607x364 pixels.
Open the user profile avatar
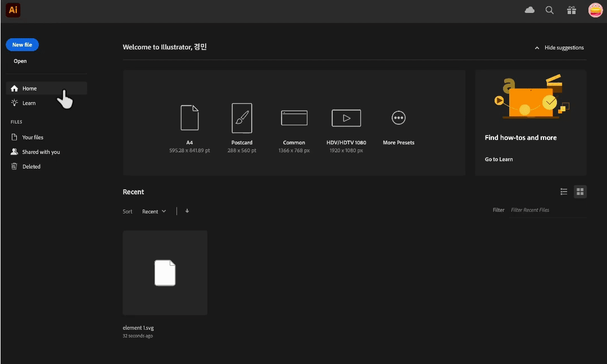(x=595, y=10)
